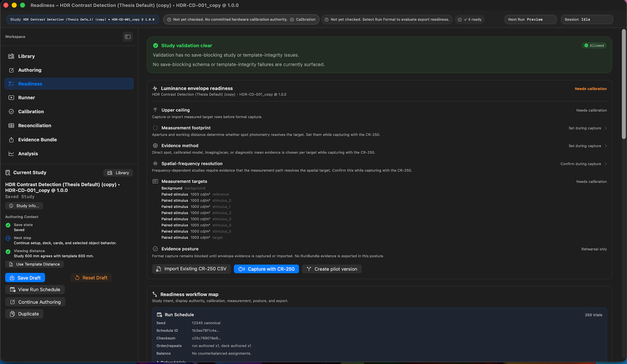This screenshot has height=364, width=627.
Task: Duplicate the current study
Action: point(24,314)
